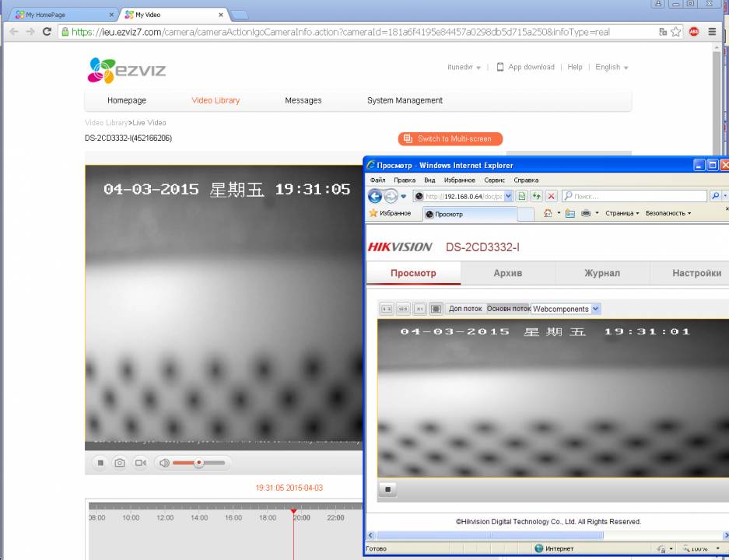
Task: Open the Chrome hamburger menu
Action: pyautogui.click(x=712, y=32)
